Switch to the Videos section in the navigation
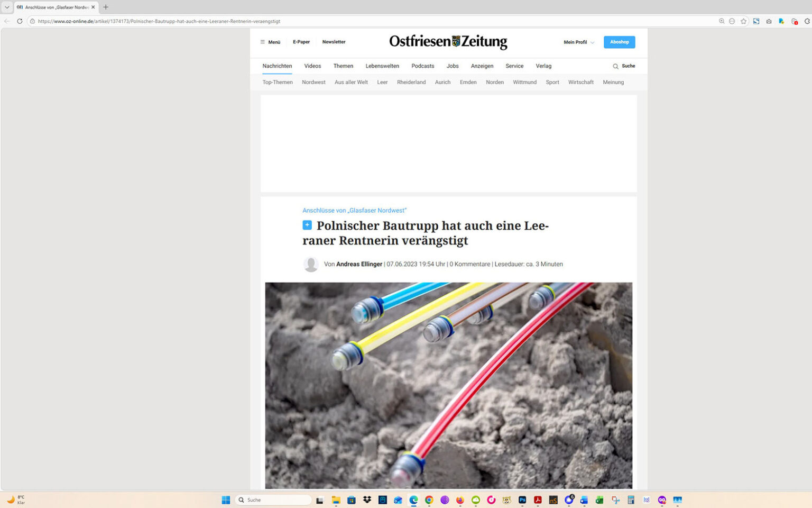The height and width of the screenshot is (508, 812). tap(312, 66)
